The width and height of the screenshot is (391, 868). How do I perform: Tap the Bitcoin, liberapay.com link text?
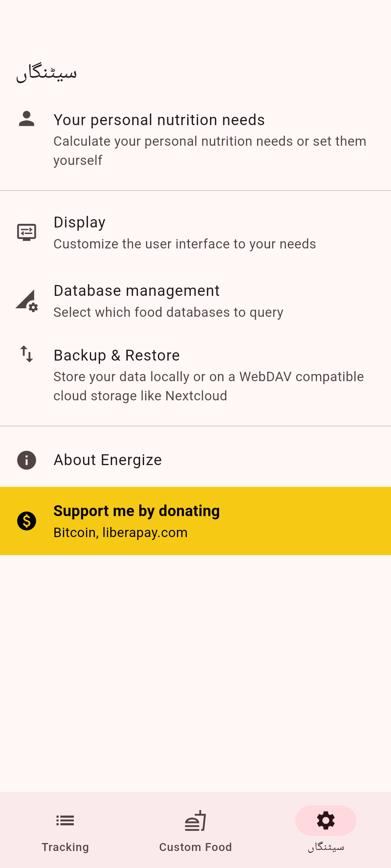121,533
